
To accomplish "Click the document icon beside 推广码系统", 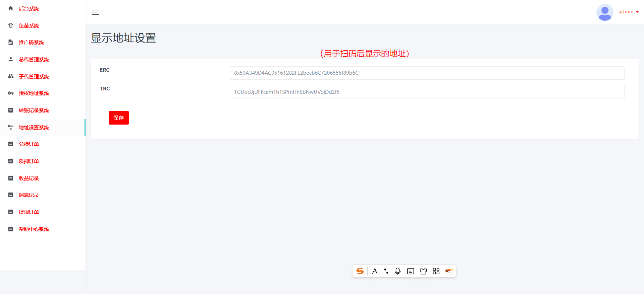I will 11,42.
